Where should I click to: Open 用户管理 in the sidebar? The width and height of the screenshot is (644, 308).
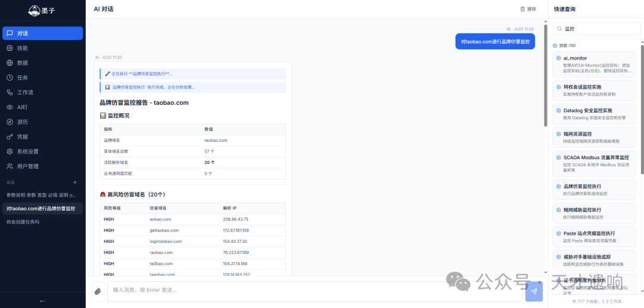(x=27, y=166)
